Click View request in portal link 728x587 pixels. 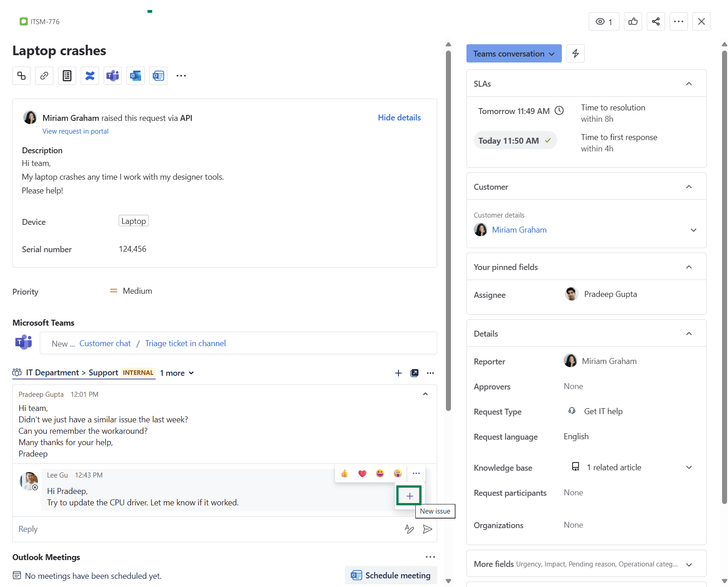pos(75,131)
